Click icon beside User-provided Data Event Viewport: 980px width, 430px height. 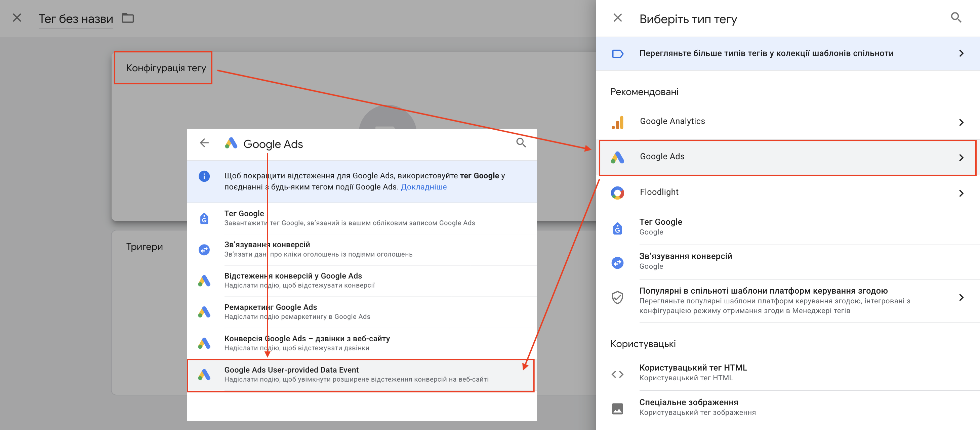pyautogui.click(x=204, y=375)
